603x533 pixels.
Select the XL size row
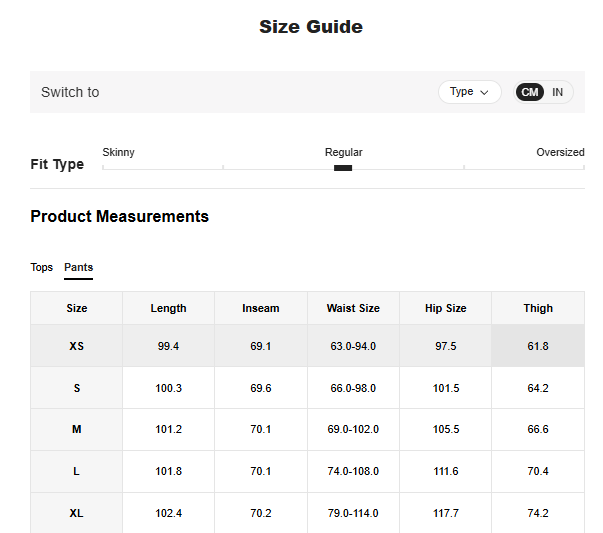click(77, 513)
